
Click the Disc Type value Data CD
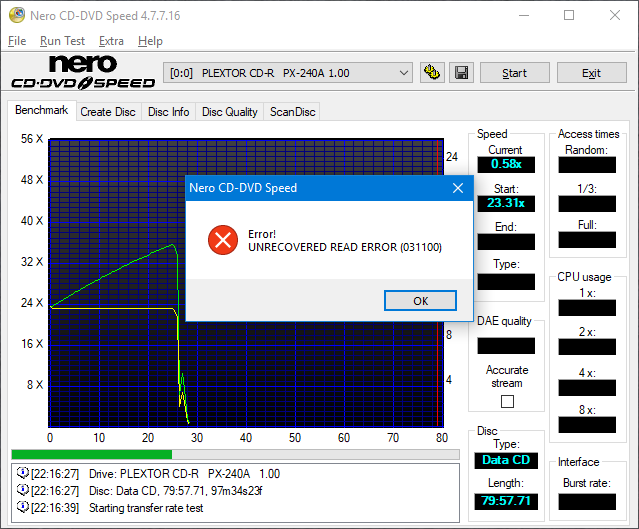pos(506,461)
